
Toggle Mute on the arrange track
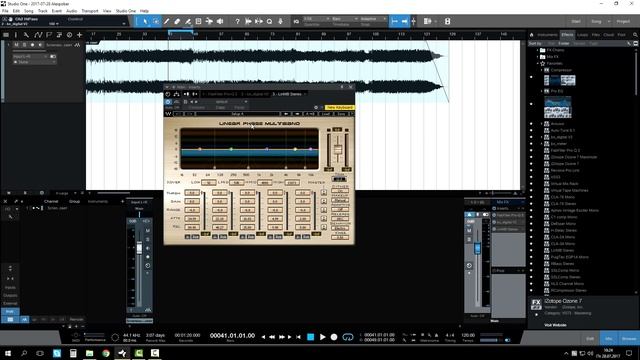point(16,45)
